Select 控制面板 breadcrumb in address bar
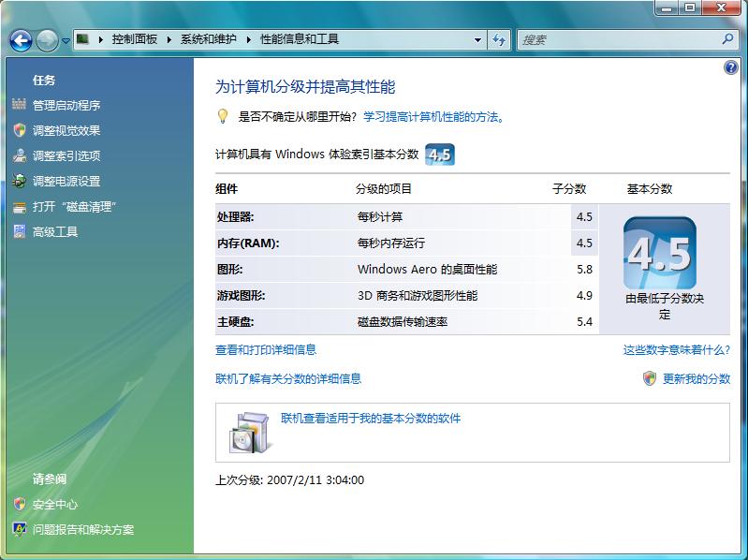This screenshot has width=748, height=560. click(135, 39)
